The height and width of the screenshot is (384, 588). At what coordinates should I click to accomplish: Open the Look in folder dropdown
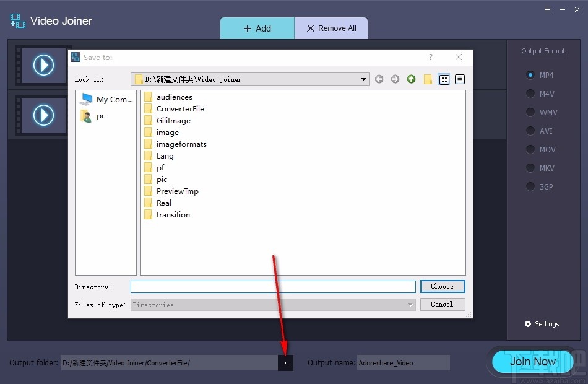pyautogui.click(x=363, y=79)
